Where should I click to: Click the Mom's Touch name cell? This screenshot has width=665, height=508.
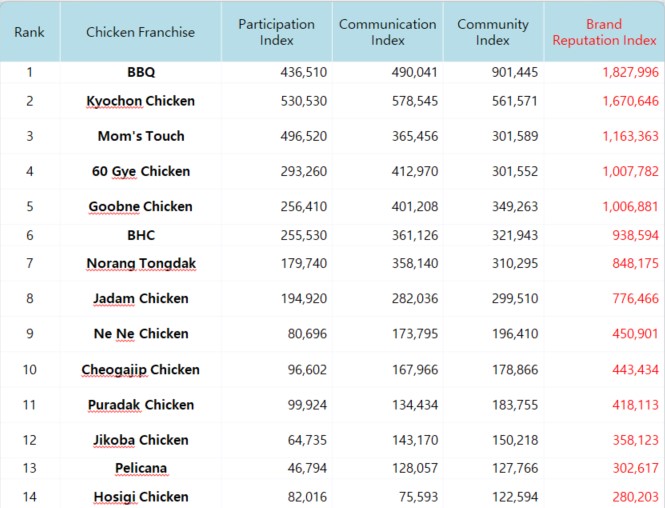(x=141, y=136)
